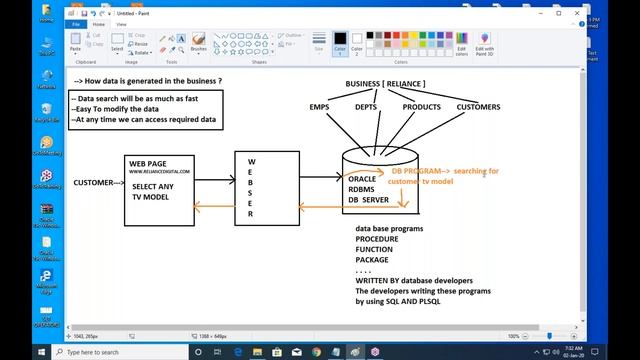The image size is (640, 360).
Task: Expand the Select dropdown arrow
Action: tap(117, 52)
